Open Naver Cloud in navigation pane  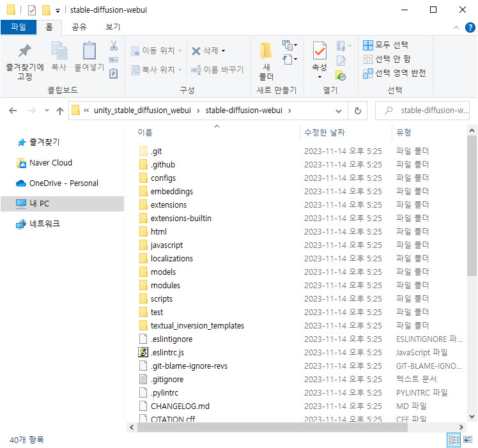(45, 162)
